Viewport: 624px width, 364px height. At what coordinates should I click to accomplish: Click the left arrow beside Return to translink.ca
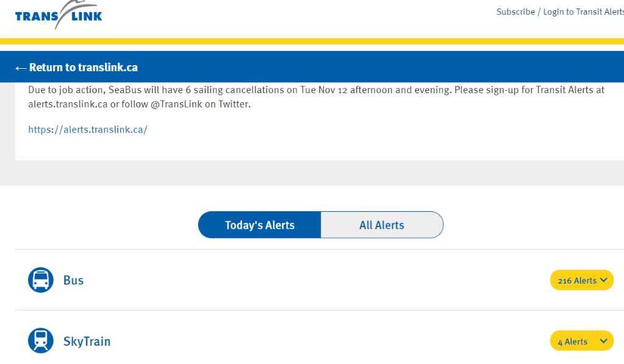tap(21, 68)
